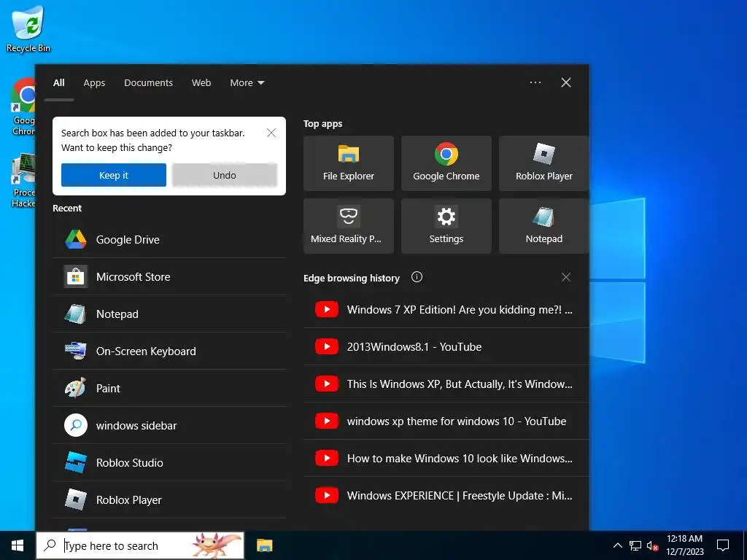Viewport: 747px width, 560px height.
Task: Open Mixed Reality Portal tile
Action: [x=348, y=226]
